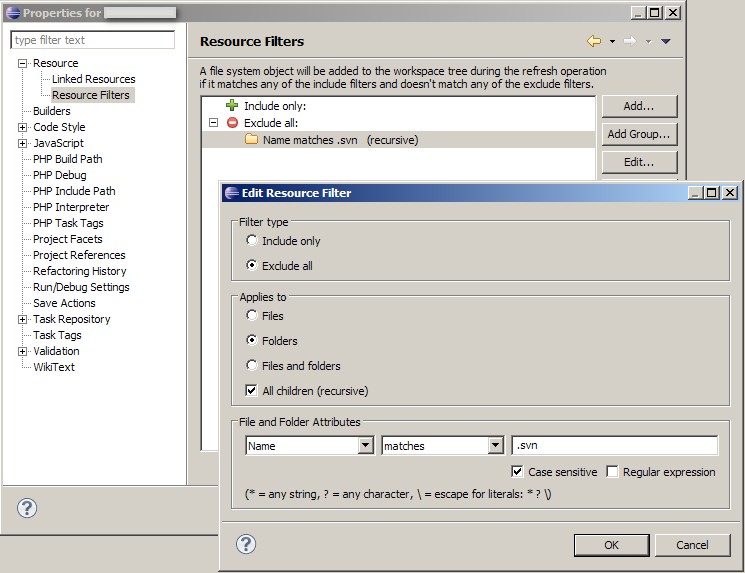
Task: Open the matches operator dropdown
Action: [495, 446]
